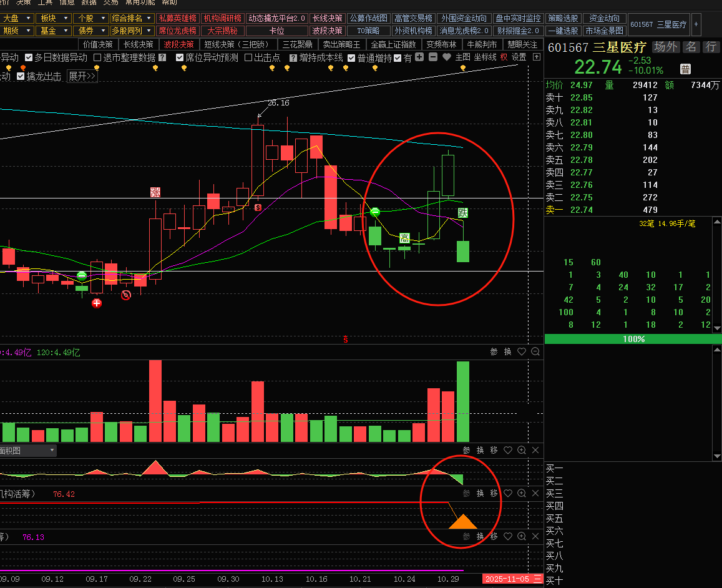722x588 pixels.
Task: Switch to 三花聚鼎 tab
Action: tap(298, 45)
